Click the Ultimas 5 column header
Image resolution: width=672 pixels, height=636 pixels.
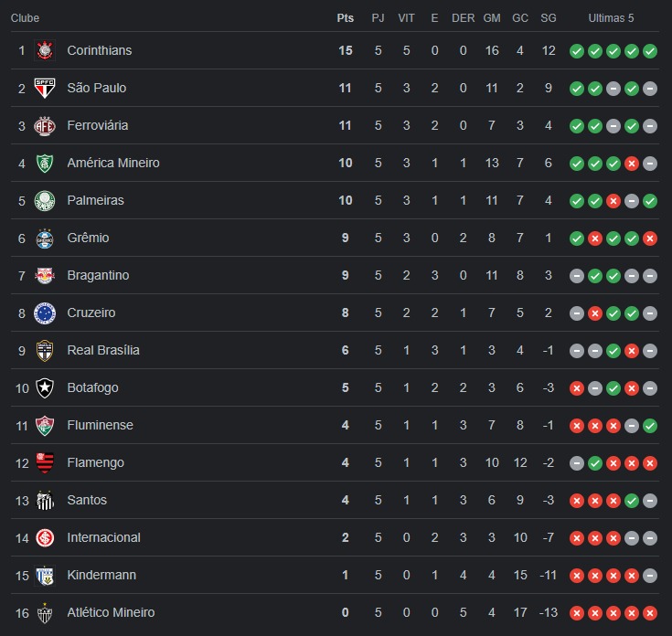611,18
